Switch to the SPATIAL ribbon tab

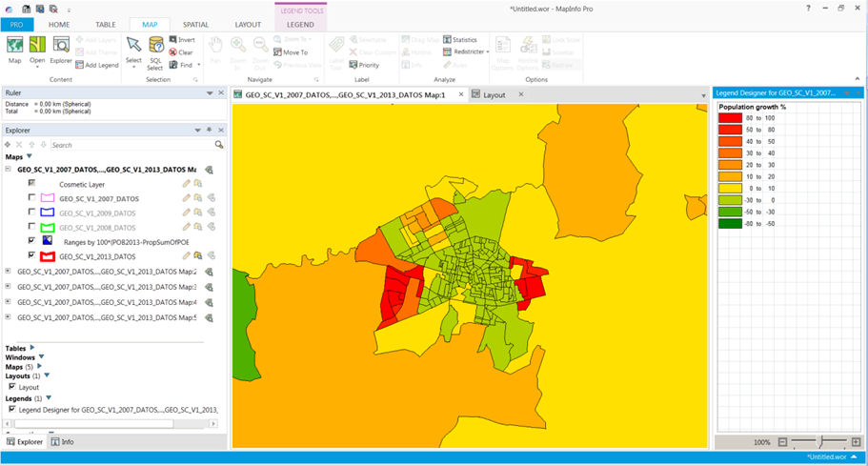[x=195, y=25]
